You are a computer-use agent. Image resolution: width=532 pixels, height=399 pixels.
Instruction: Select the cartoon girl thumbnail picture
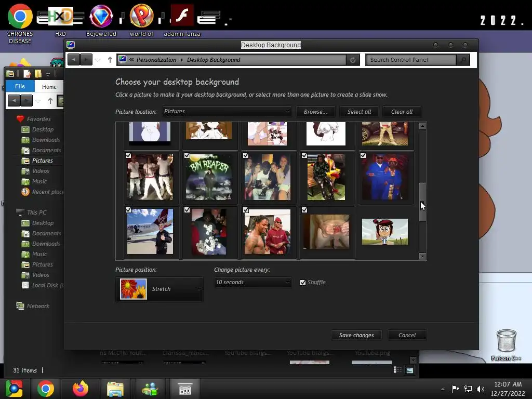pos(385,232)
